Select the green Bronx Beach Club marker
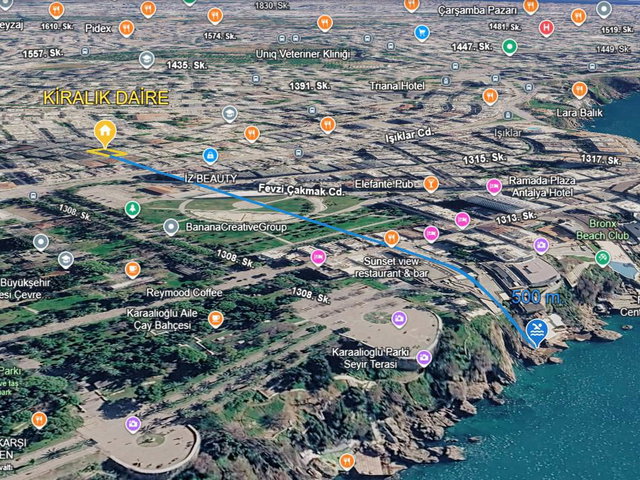640x480 pixels. [x=602, y=258]
